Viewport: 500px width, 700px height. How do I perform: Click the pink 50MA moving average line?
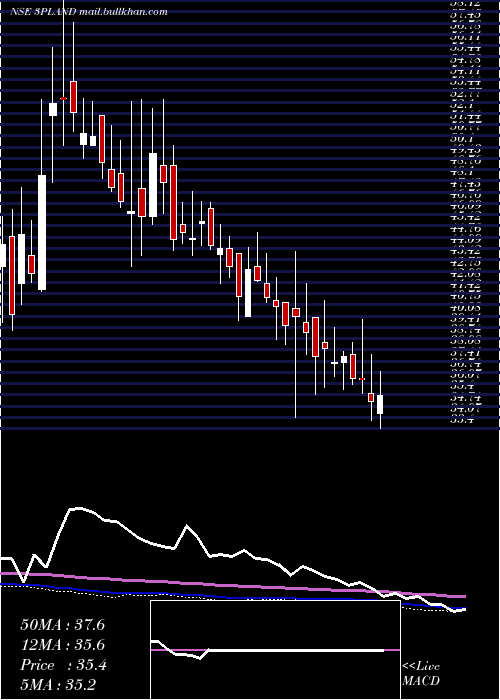click(232, 585)
